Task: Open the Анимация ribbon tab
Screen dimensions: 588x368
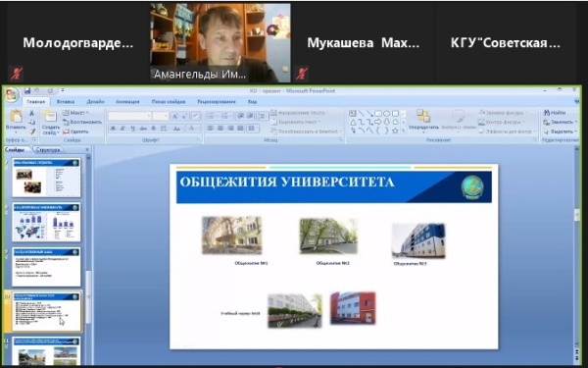Action: click(127, 101)
